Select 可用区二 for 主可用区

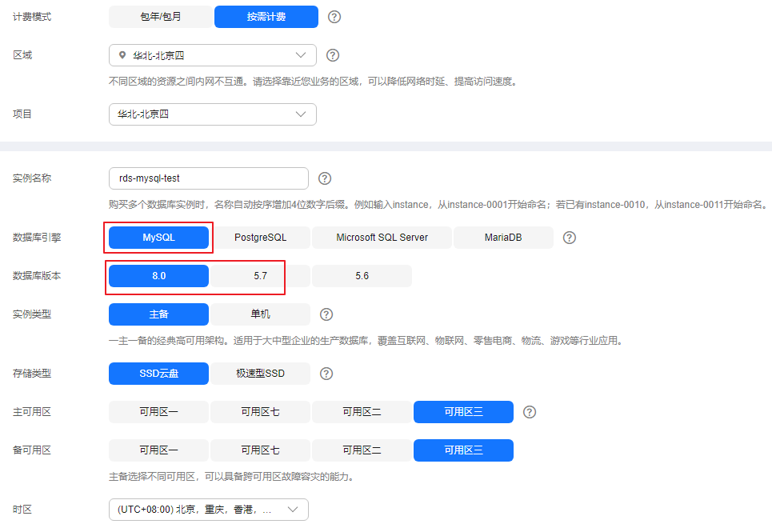pos(362,412)
